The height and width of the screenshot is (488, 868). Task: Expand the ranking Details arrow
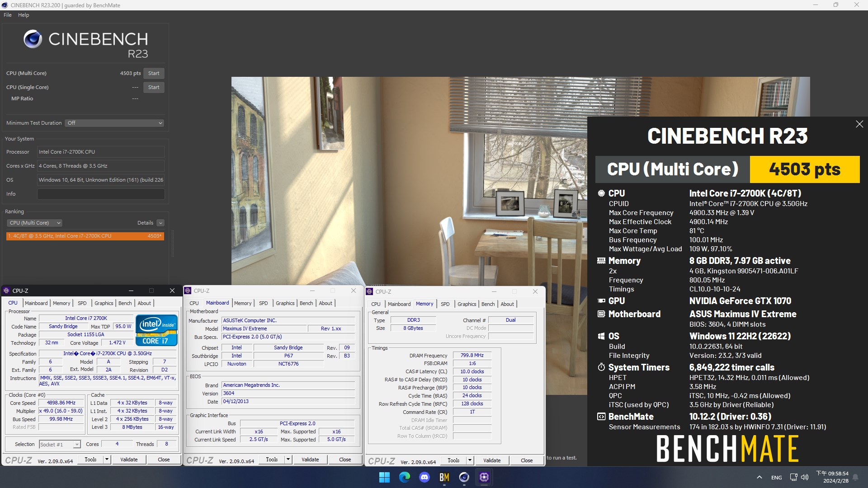pyautogui.click(x=160, y=223)
